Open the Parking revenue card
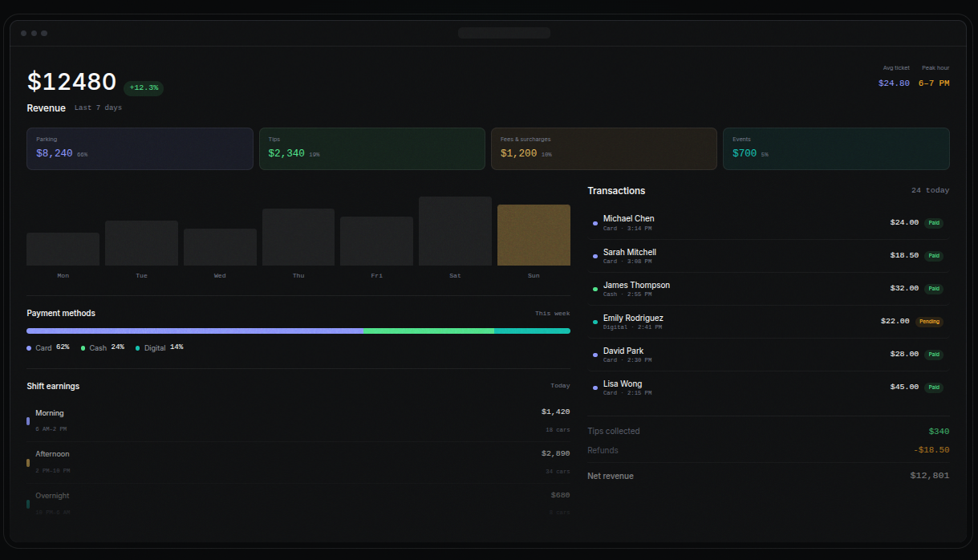The width and height of the screenshot is (978, 560). click(x=140, y=148)
